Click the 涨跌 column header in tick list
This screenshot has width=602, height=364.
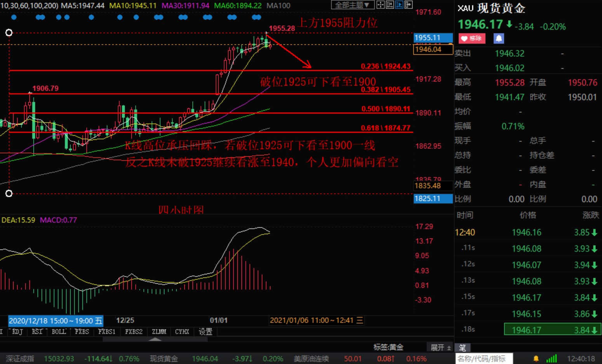(x=591, y=215)
